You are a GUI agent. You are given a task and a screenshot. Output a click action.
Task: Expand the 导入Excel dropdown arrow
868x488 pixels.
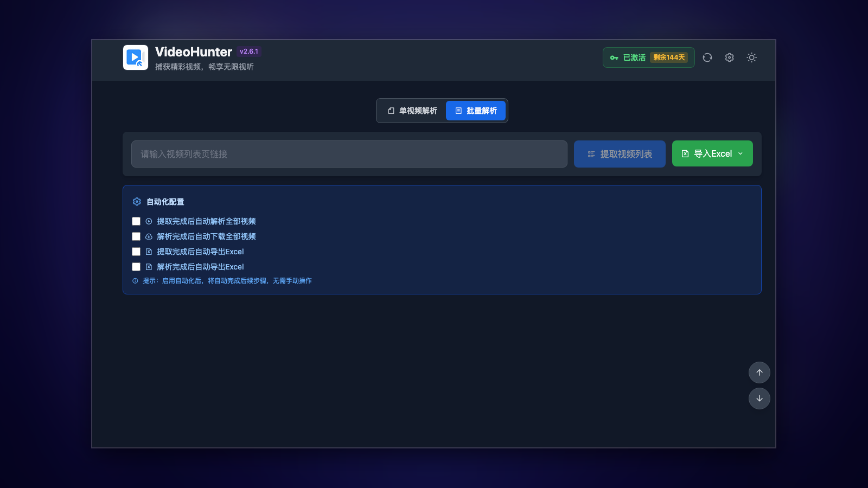coord(741,153)
